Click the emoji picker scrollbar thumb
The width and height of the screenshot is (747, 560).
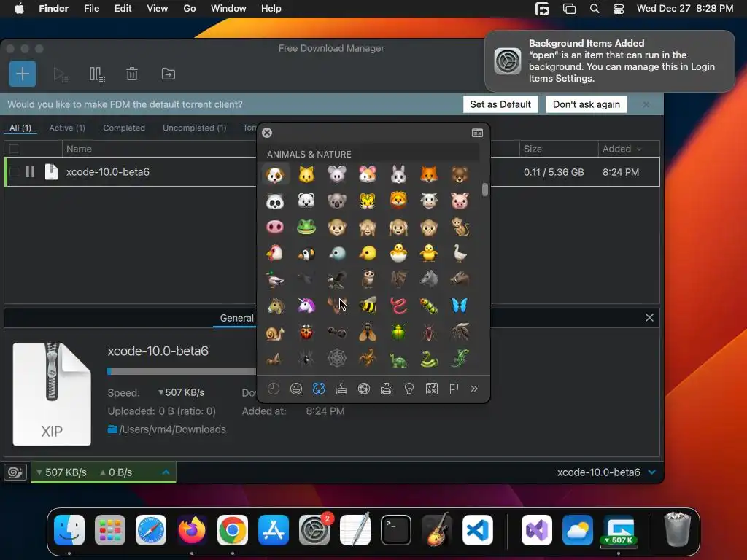click(x=485, y=190)
